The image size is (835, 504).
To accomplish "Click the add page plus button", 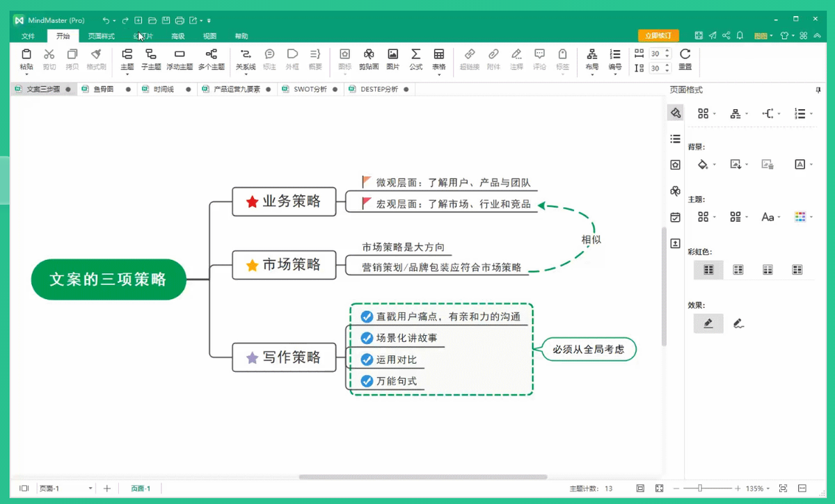I will (107, 489).
